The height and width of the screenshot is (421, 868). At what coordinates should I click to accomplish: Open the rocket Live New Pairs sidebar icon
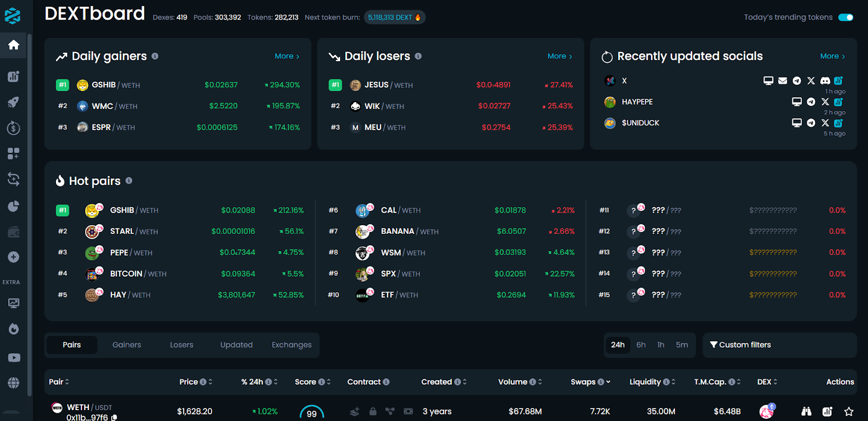pyautogui.click(x=14, y=102)
